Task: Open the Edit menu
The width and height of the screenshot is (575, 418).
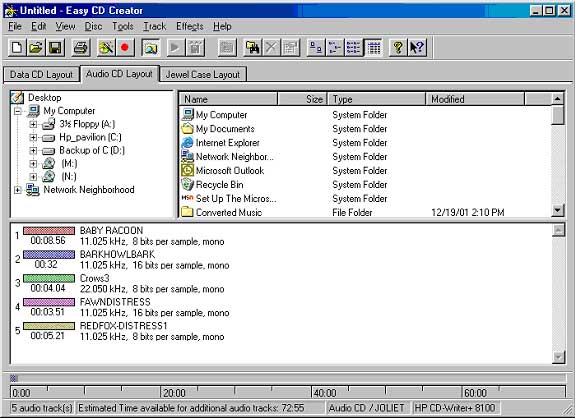Action: (x=39, y=26)
